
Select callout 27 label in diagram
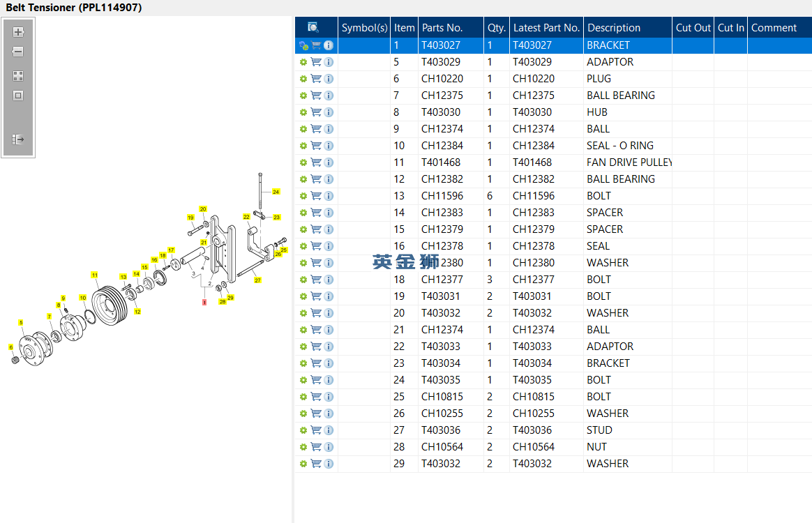coord(257,280)
